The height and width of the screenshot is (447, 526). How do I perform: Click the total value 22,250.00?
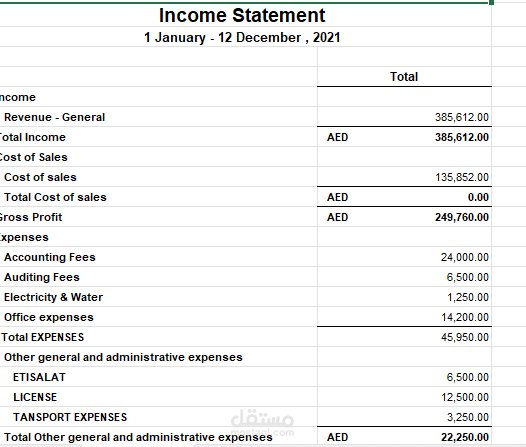(x=465, y=437)
